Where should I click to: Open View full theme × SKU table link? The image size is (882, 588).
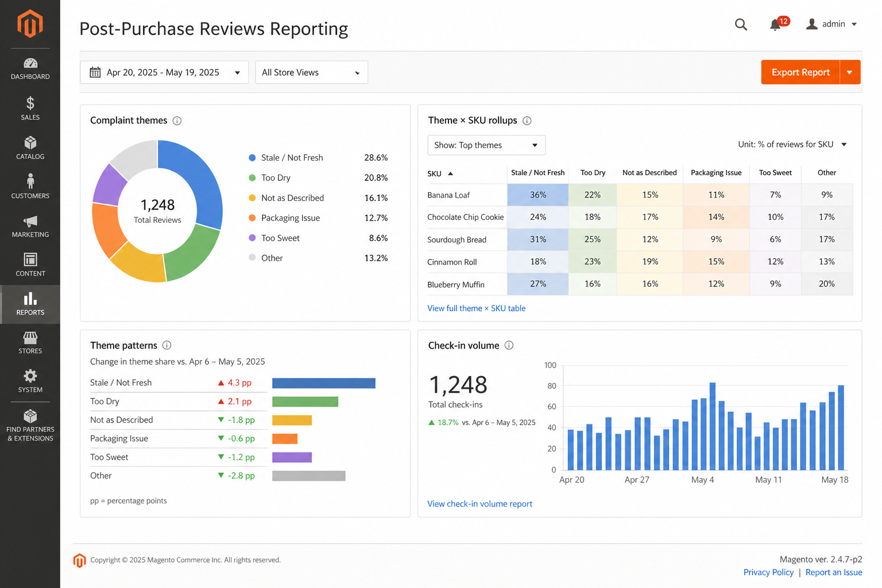point(476,308)
